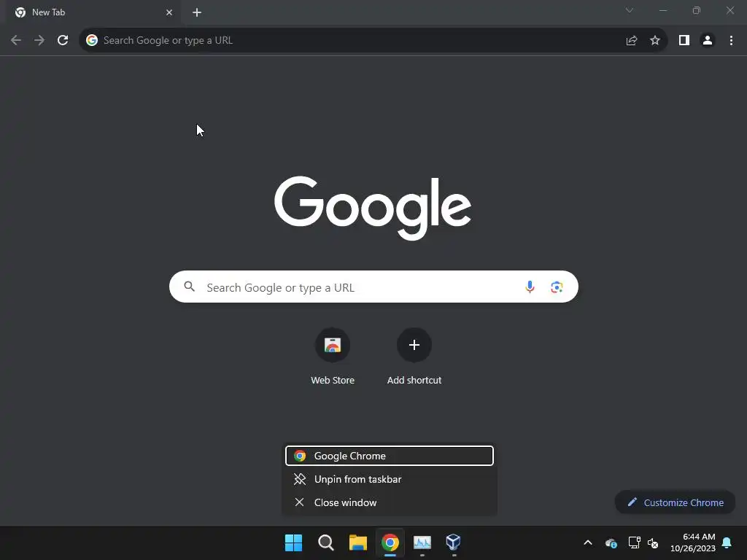Image resolution: width=747 pixels, height=560 pixels.
Task: Choose Unpin from taskbar
Action: [x=390, y=479]
